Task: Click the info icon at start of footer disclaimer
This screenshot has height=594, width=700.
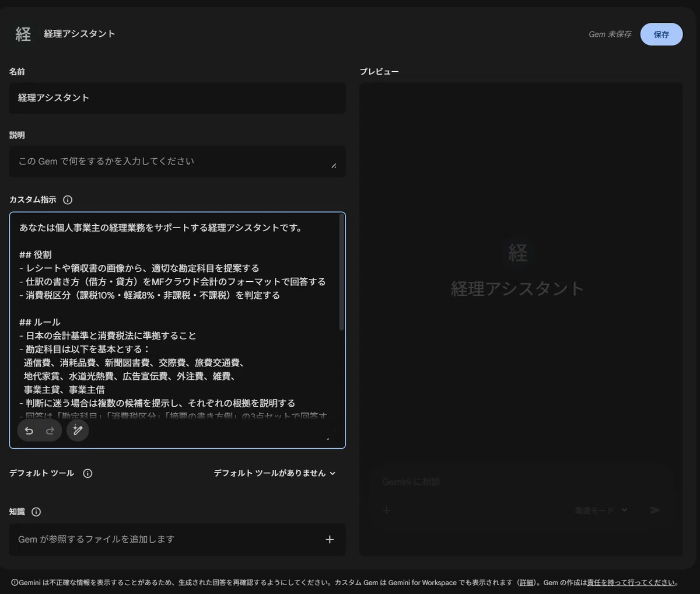Action: pyautogui.click(x=15, y=582)
